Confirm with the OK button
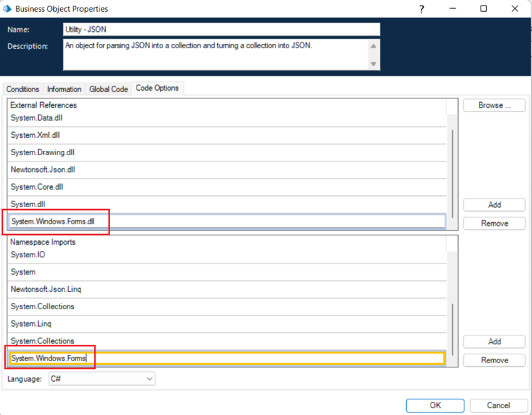The width and height of the screenshot is (532, 415). (x=435, y=406)
